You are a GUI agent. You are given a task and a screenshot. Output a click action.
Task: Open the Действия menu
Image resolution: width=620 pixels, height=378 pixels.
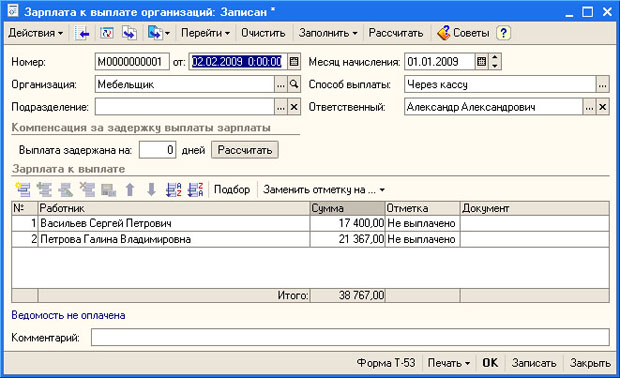pyautogui.click(x=35, y=33)
